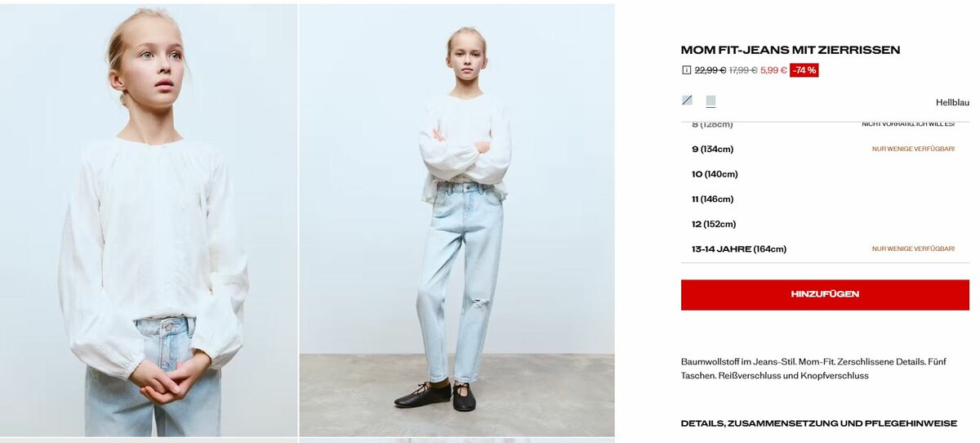The image size is (980, 443).
Task: Open the close-up model photo
Action: click(x=149, y=220)
